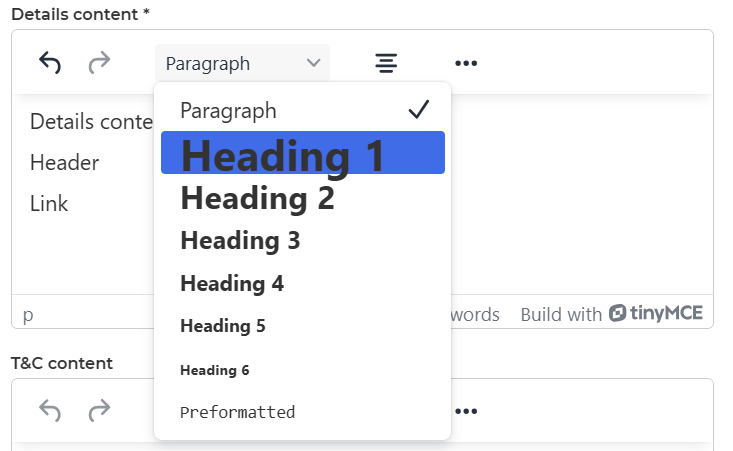This screenshot has width=733, height=451.
Task: Undo last change in Details content editor
Action: (50, 63)
